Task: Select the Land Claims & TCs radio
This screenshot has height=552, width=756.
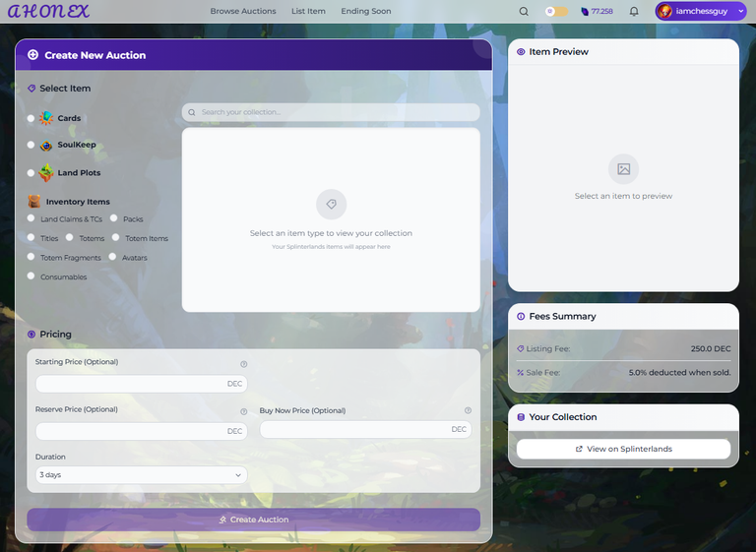Action: [31, 218]
